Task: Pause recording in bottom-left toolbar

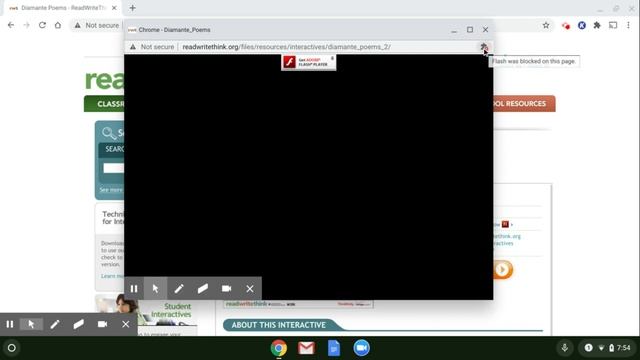Action: click(10, 324)
